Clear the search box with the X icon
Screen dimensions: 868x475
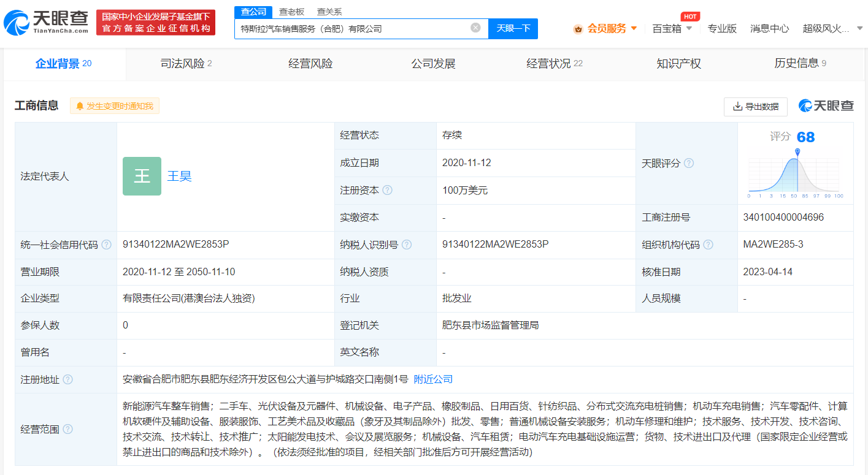tap(475, 28)
